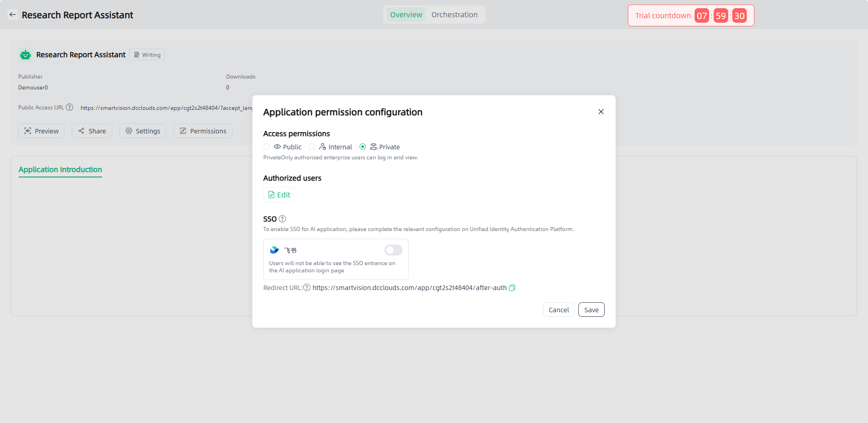Screen dimensions: 868x423
Task: Copy the Redirect URL with copy icon
Action: (x=512, y=288)
